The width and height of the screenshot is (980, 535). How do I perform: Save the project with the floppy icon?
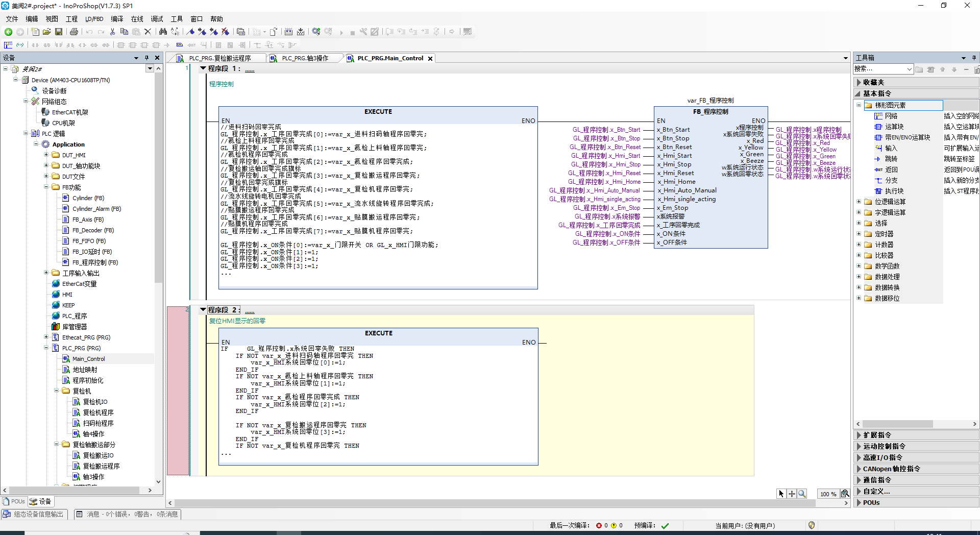(59, 32)
